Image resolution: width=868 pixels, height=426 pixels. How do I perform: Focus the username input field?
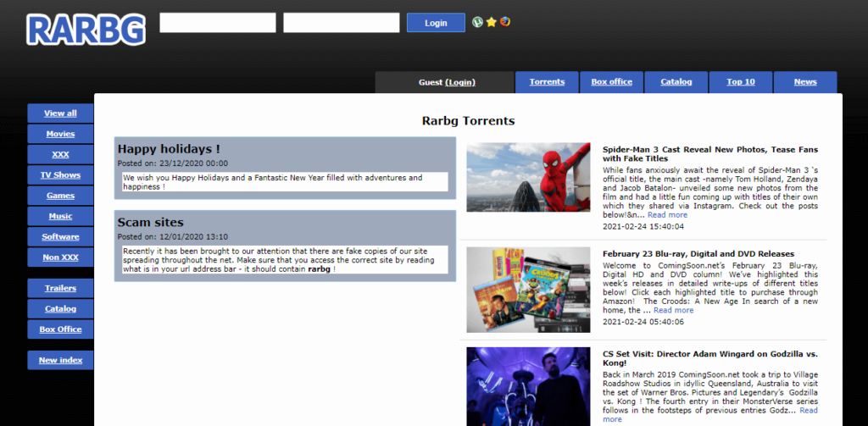click(x=218, y=23)
